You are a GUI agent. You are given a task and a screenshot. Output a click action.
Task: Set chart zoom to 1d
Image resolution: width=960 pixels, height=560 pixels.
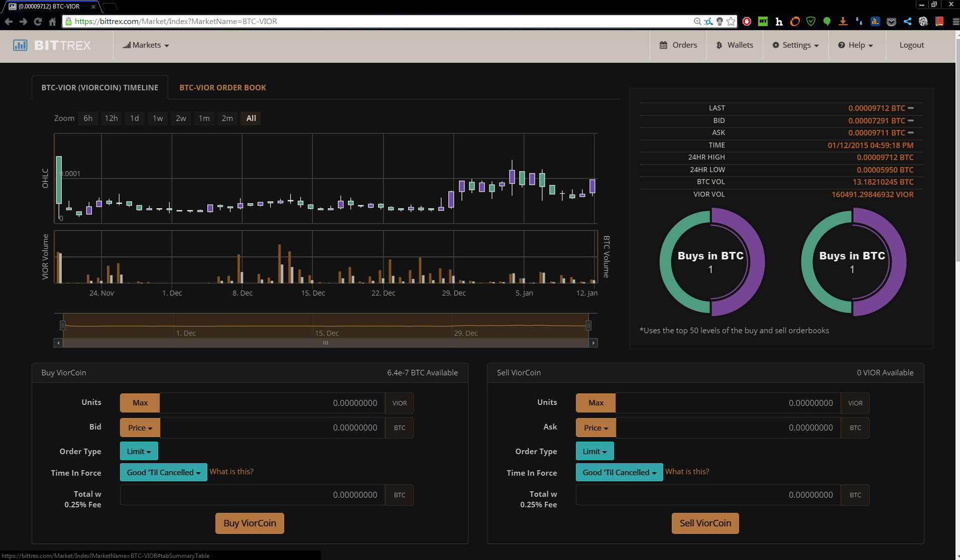click(135, 118)
